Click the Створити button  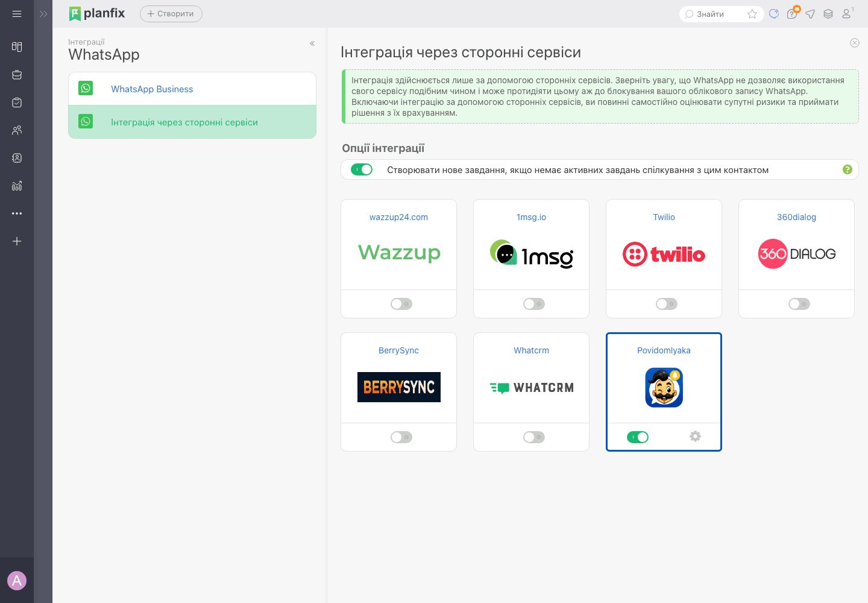tap(171, 14)
